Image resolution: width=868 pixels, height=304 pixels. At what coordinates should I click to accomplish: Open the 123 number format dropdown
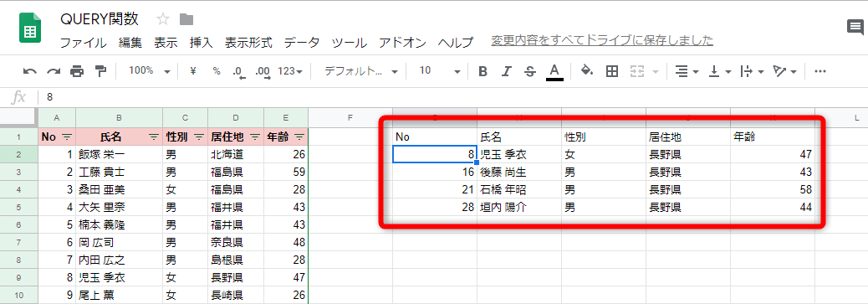click(290, 71)
